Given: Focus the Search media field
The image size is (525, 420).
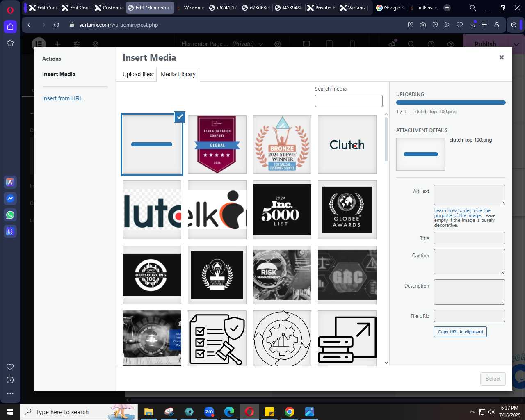Looking at the screenshot, I should [x=349, y=101].
